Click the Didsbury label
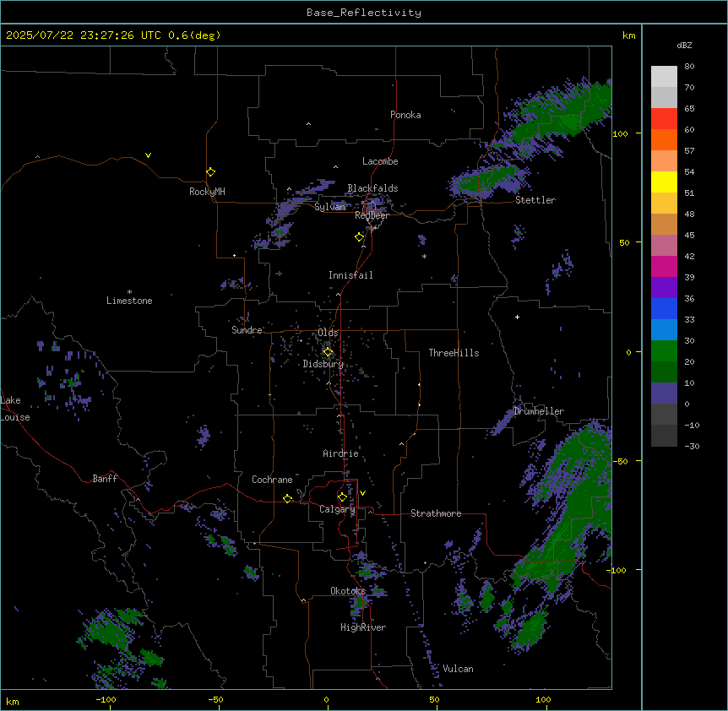 323,364
